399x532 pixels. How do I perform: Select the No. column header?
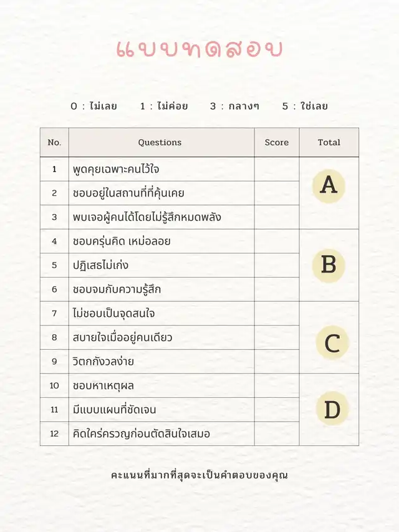tap(54, 142)
